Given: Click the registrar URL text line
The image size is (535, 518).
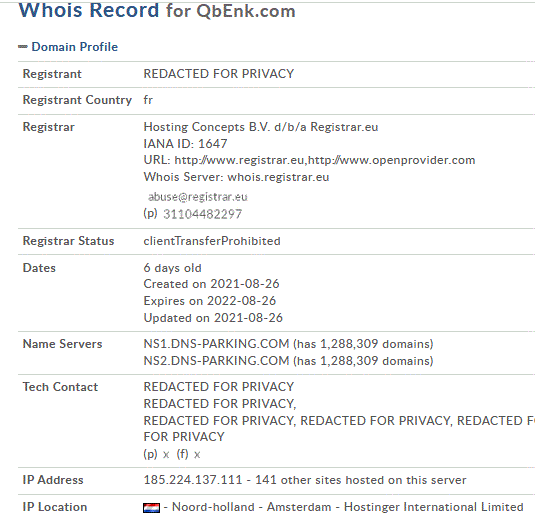Looking at the screenshot, I should click(309, 160).
